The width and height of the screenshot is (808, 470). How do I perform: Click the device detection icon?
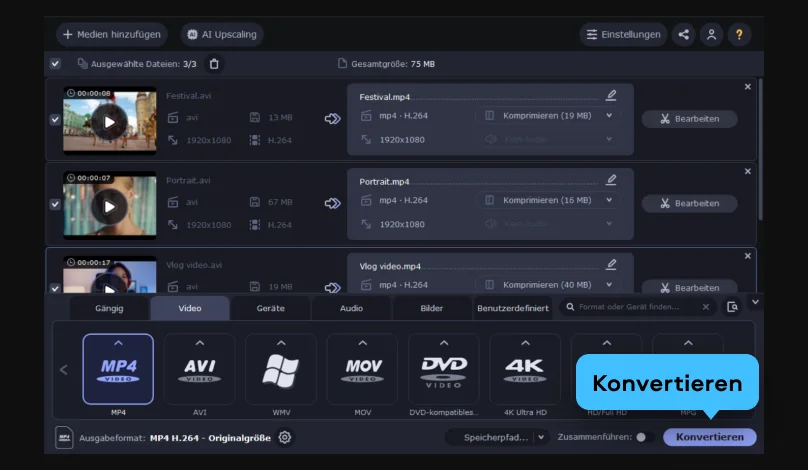point(732,307)
